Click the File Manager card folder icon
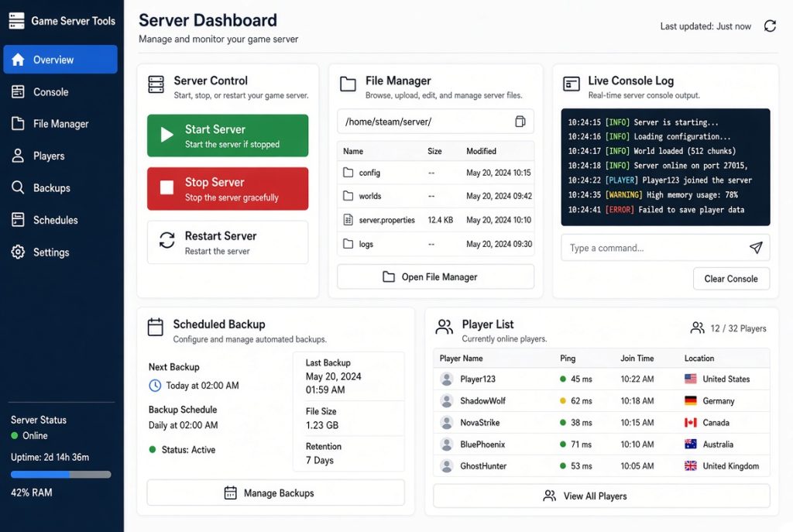The height and width of the screenshot is (532, 793). click(x=348, y=84)
